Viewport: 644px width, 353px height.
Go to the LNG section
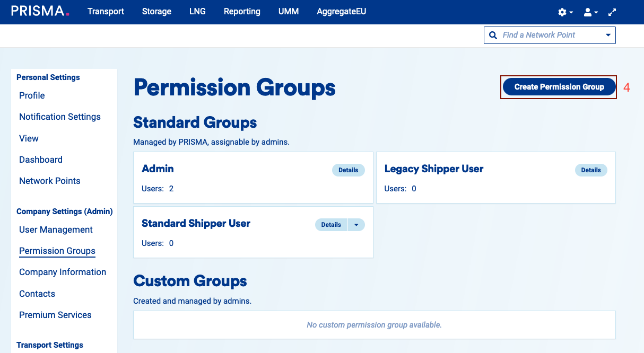pyautogui.click(x=197, y=11)
